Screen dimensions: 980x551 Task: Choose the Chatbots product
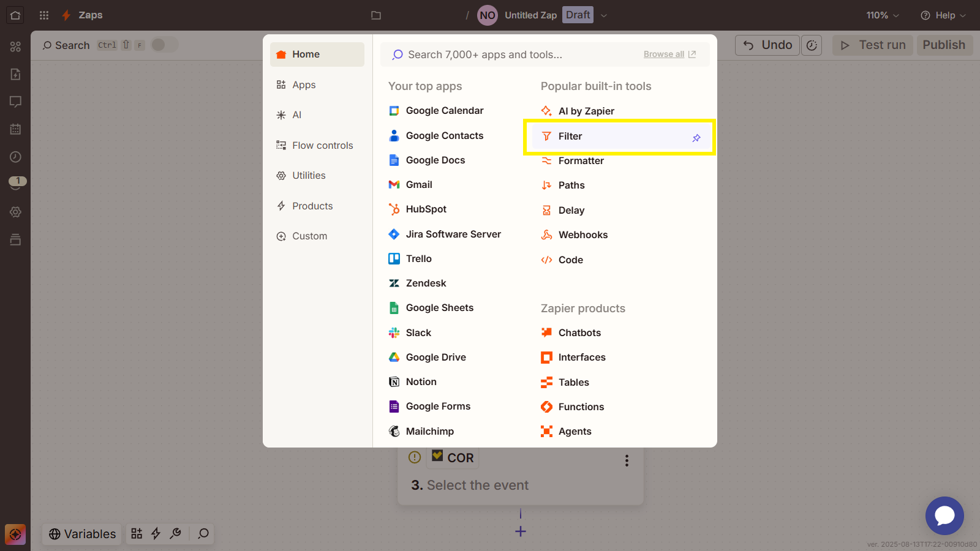click(x=571, y=333)
